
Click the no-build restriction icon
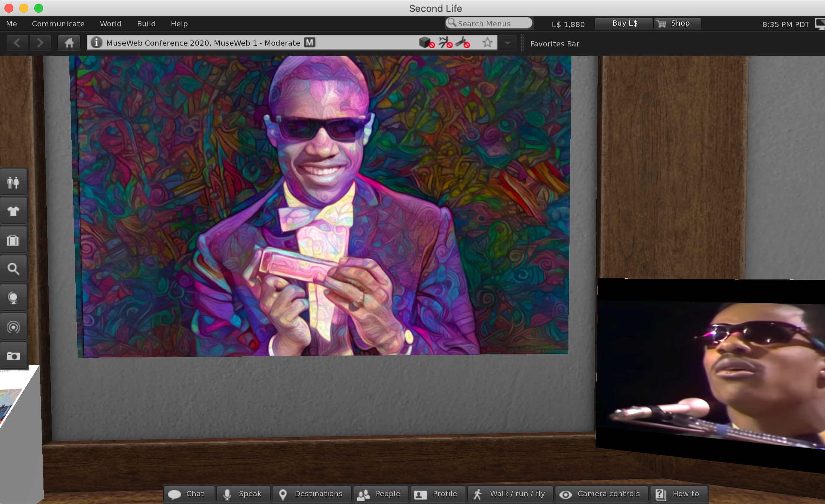tap(426, 43)
